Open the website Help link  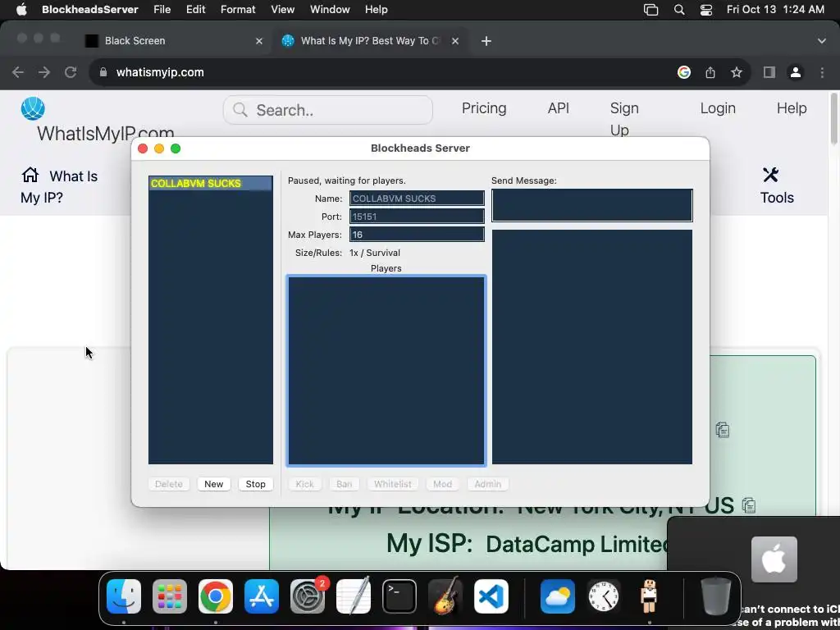(x=792, y=108)
